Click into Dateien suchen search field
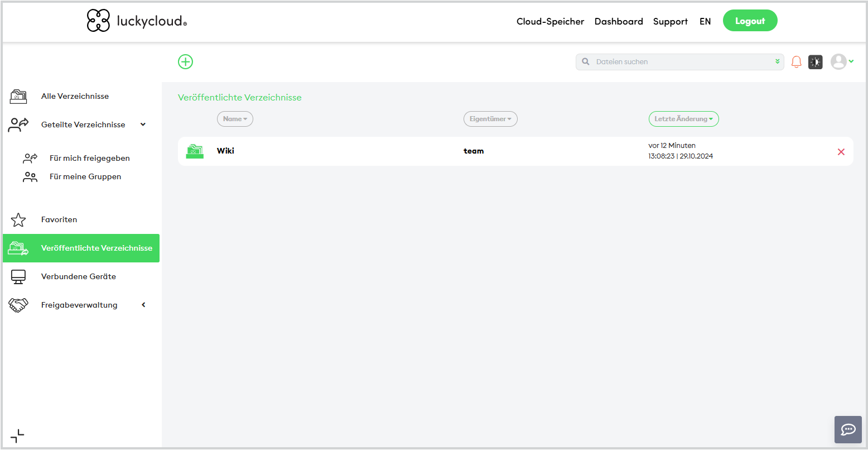Viewport: 868px width, 450px height. (x=679, y=62)
